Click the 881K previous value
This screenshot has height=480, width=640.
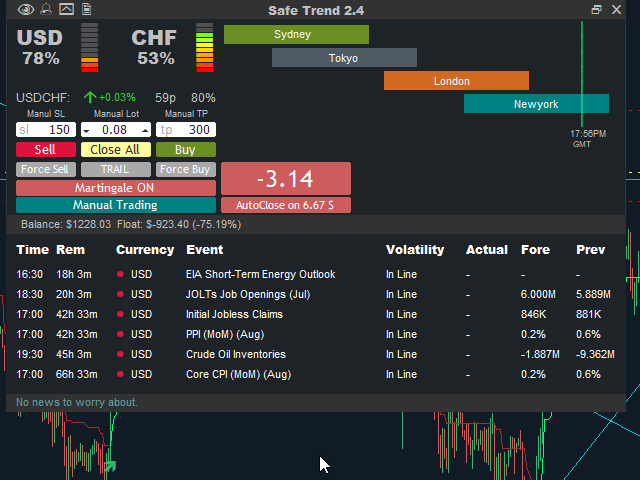[x=588, y=314]
